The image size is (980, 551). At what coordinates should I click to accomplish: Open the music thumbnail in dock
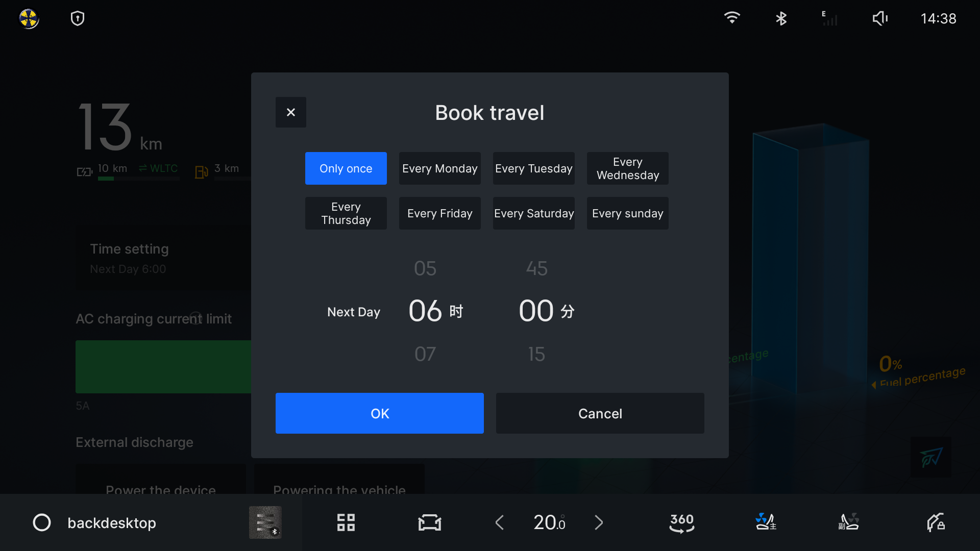[265, 522]
